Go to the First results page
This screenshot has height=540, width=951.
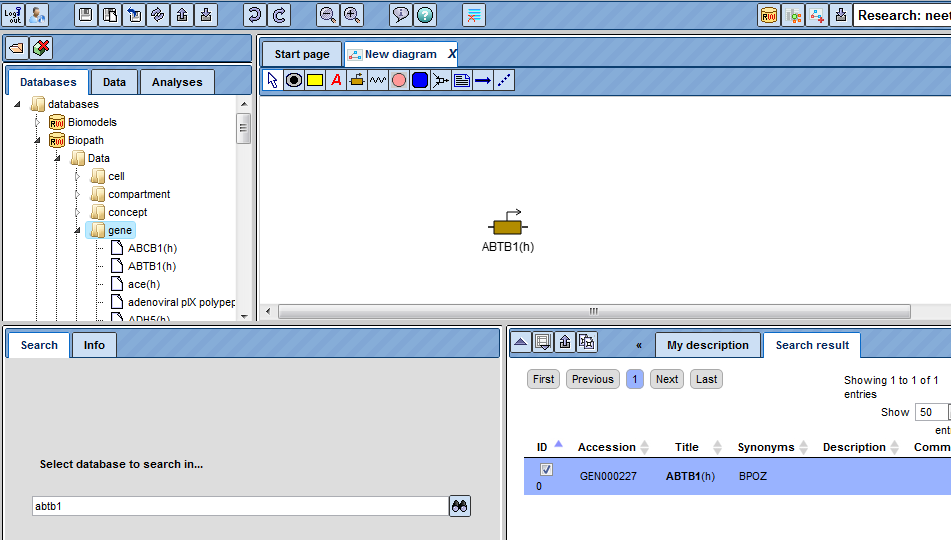tap(543, 379)
